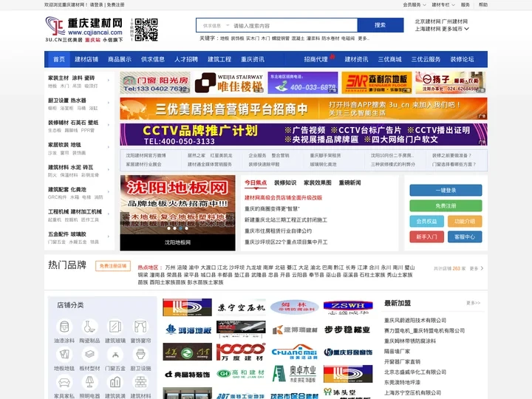
Task: Click the green 免费注册 button
Action: click(x=446, y=206)
